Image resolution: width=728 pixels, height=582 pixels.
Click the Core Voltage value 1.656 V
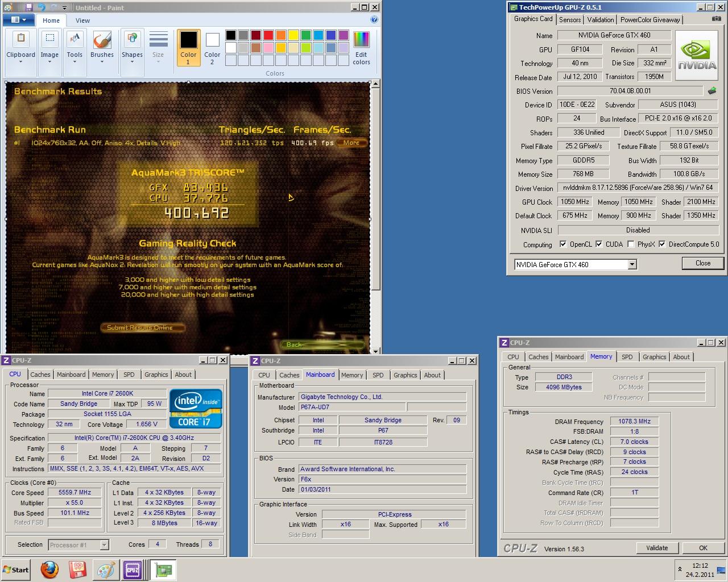(x=147, y=424)
